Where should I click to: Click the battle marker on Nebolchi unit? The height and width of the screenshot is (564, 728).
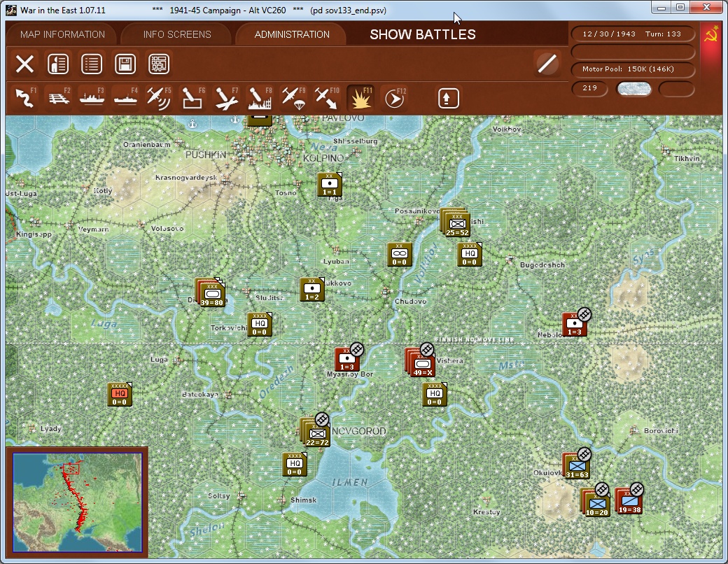[584, 314]
